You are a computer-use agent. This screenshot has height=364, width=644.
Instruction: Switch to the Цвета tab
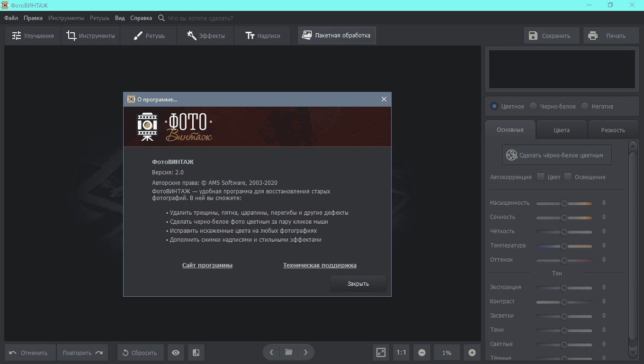coord(562,130)
